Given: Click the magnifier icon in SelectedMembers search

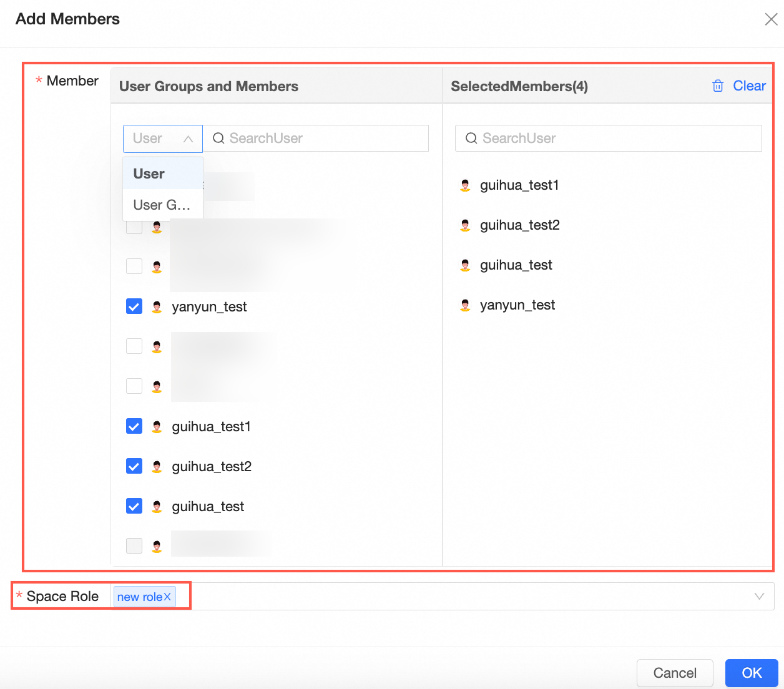Looking at the screenshot, I should [x=471, y=139].
